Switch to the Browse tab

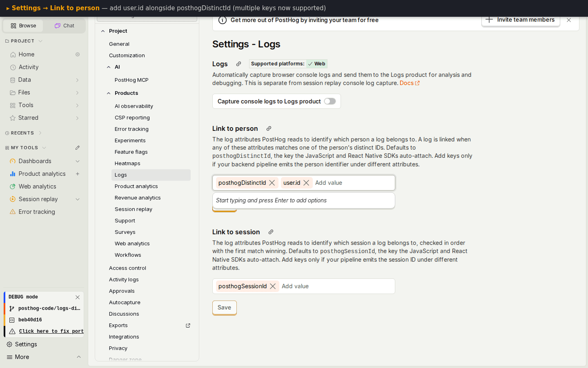click(x=23, y=26)
